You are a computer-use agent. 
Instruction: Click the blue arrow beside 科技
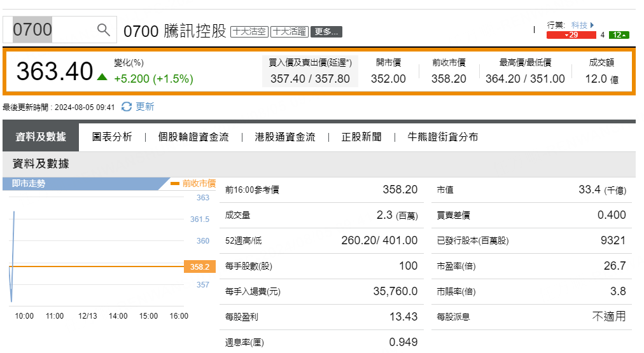(592, 25)
